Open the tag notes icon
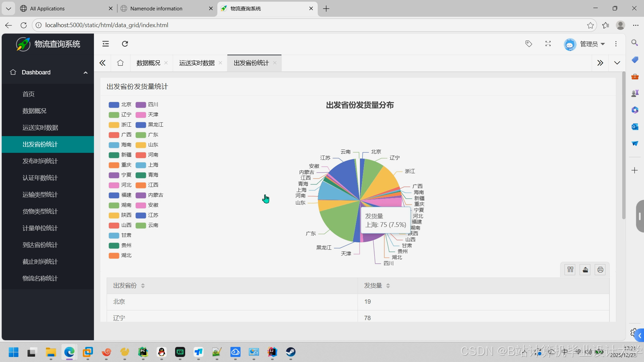This screenshot has width=644, height=362. 529,44
